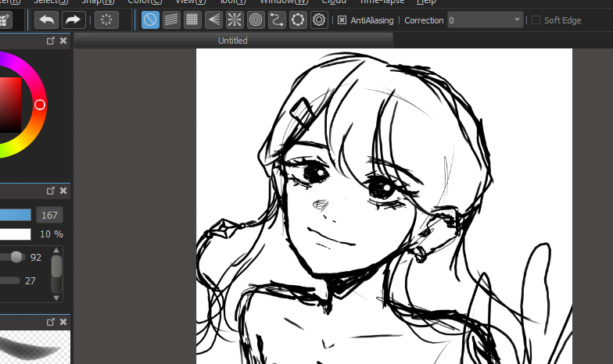
Task: Click the brush settings scrollbar thumb
Action: pyautogui.click(x=56, y=266)
